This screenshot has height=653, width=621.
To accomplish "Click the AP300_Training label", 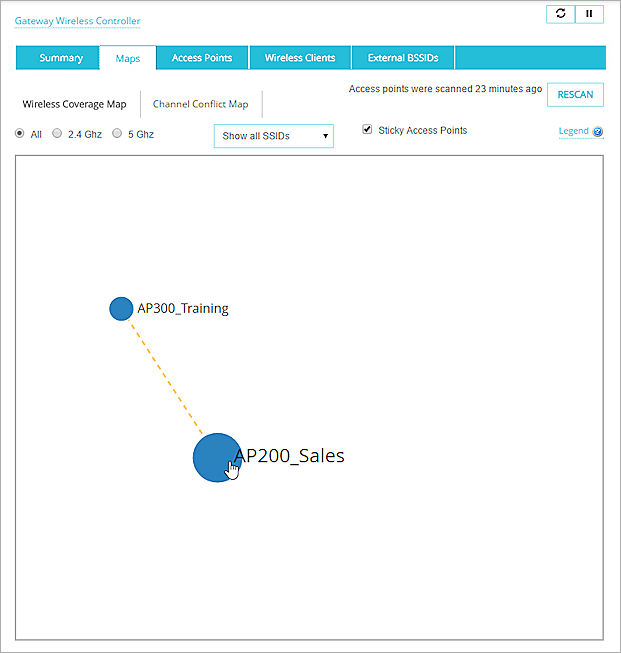I will coord(183,309).
